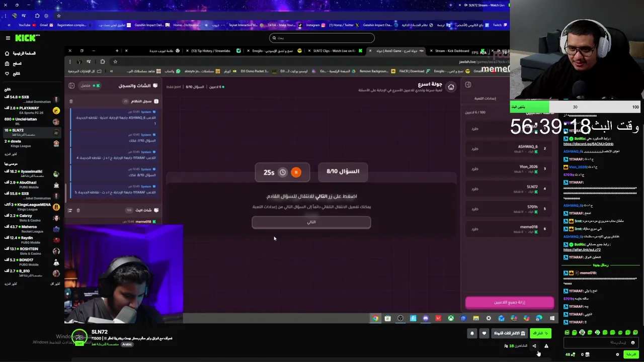Collapse the players panel sidebar icon

pos(468,84)
